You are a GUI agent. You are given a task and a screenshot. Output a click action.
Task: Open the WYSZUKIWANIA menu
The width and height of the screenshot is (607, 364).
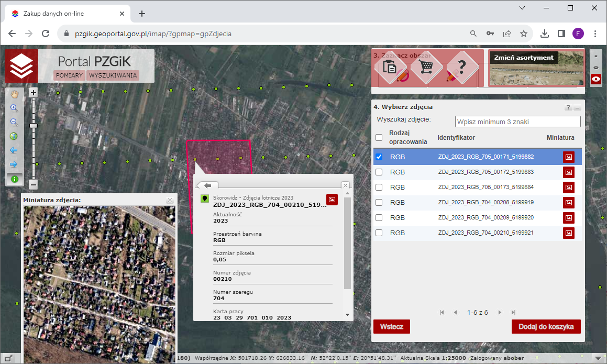113,75
